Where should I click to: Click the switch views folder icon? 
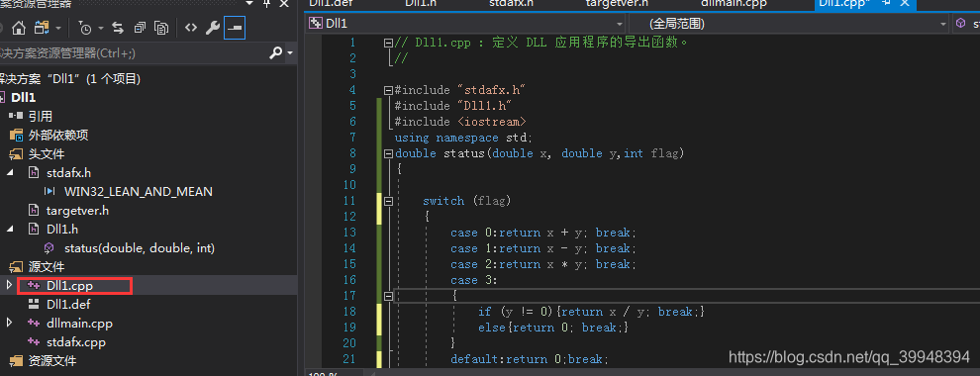click(x=42, y=28)
